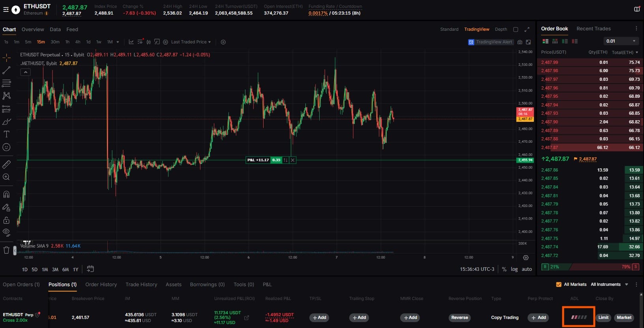Screen dimensions: 644x328
Task: Select the 5m chart interval
Action: [28, 42]
